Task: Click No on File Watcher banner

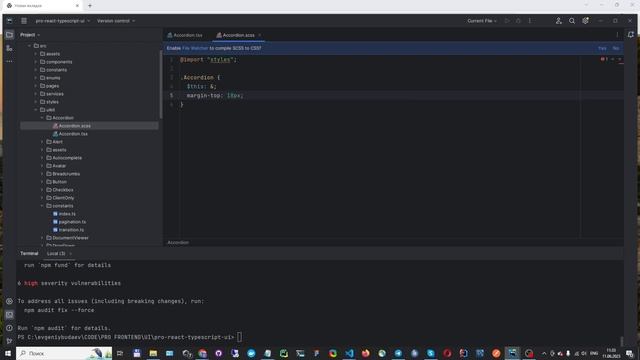Action: [616, 48]
